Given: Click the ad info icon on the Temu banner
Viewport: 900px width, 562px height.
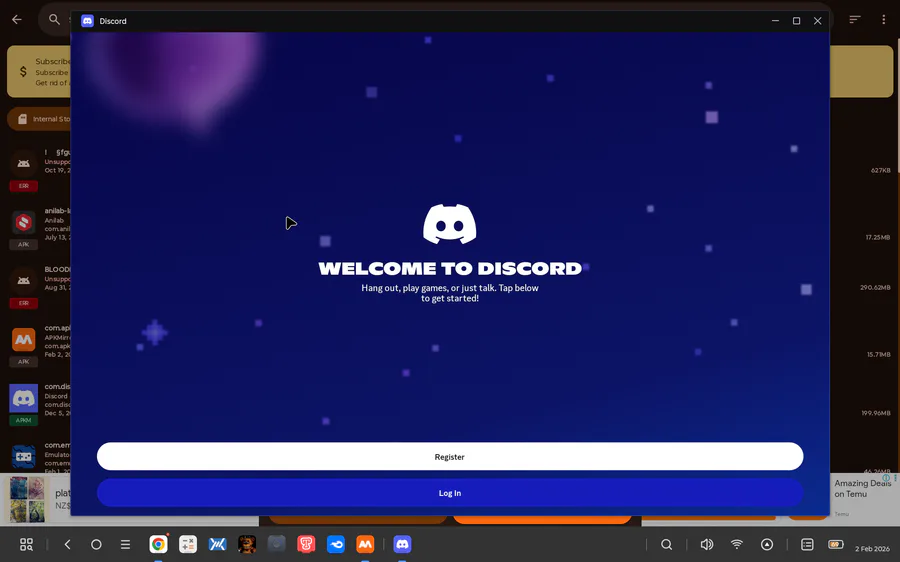Looking at the screenshot, I should coord(886,478).
